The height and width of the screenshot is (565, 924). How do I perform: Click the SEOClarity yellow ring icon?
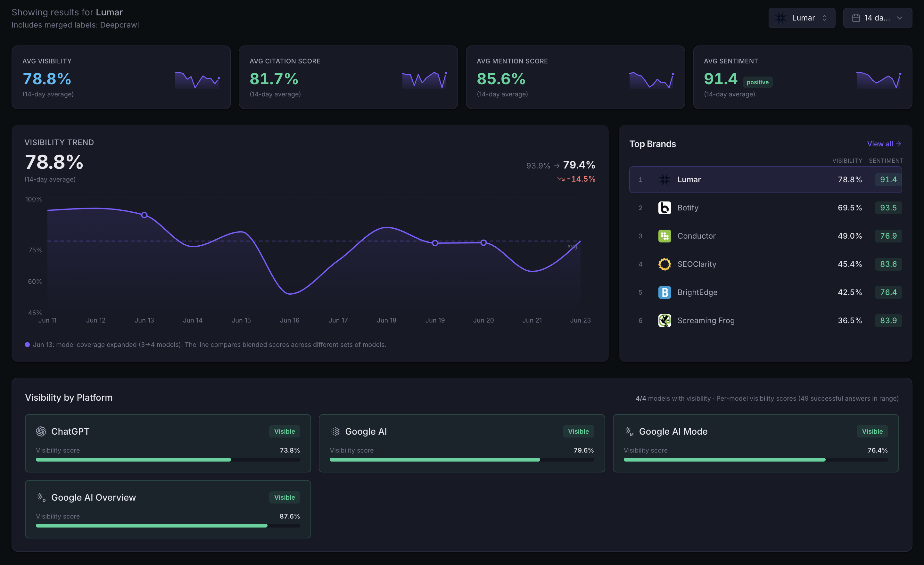[x=664, y=264]
